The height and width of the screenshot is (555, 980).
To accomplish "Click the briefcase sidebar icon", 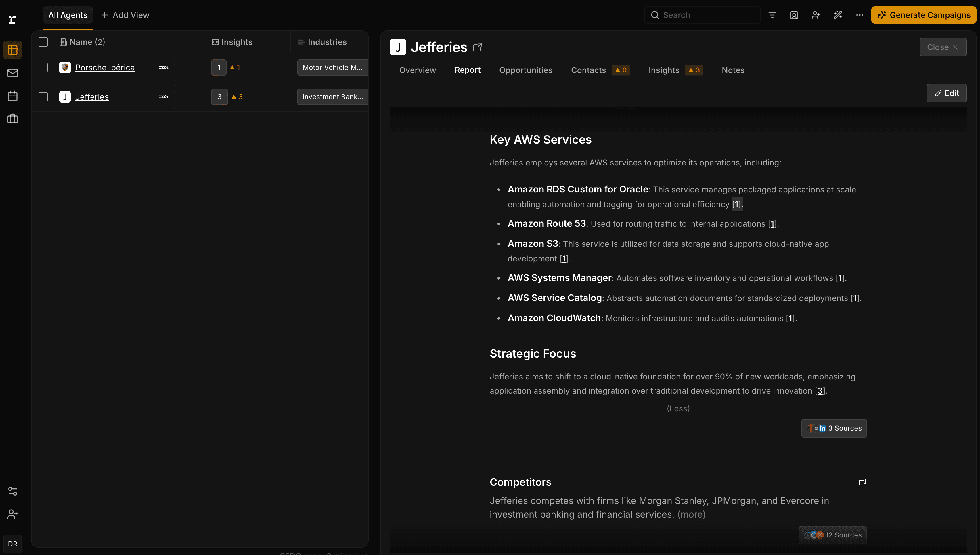I will coord(13,119).
